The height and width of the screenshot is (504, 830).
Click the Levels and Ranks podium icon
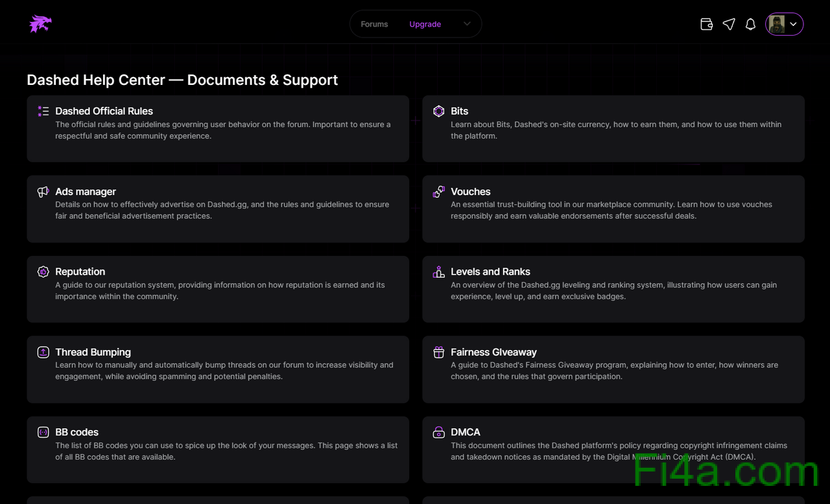[x=439, y=272]
